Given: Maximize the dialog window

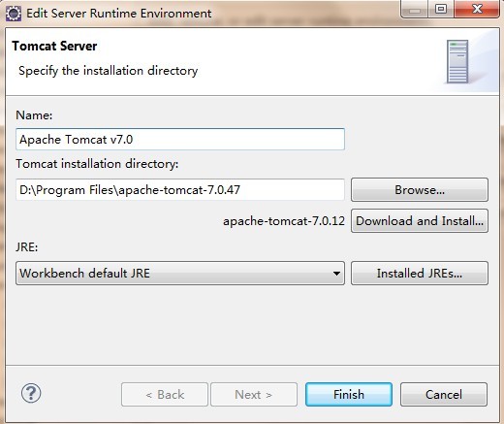Looking at the screenshot, I should tap(441, 9).
